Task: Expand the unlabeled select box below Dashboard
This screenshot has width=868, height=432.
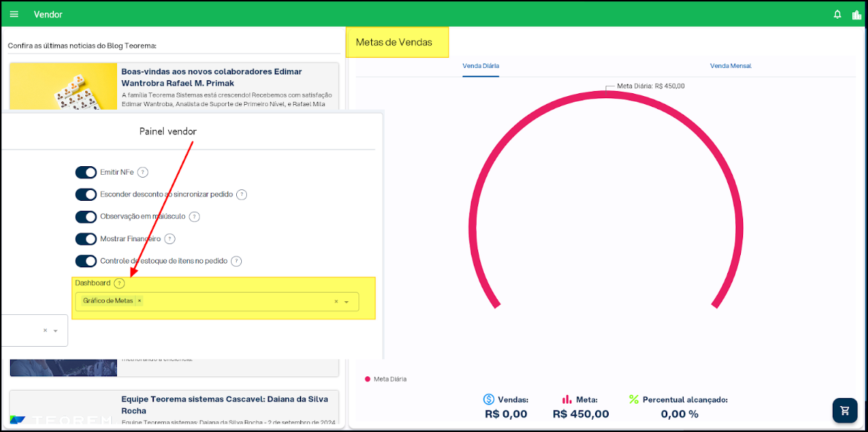Action: click(x=56, y=330)
